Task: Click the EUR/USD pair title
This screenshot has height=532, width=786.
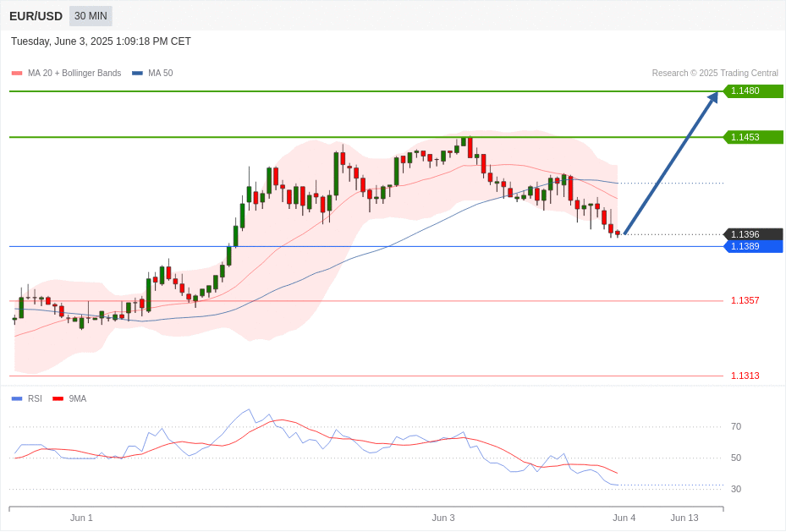Action: (x=36, y=16)
